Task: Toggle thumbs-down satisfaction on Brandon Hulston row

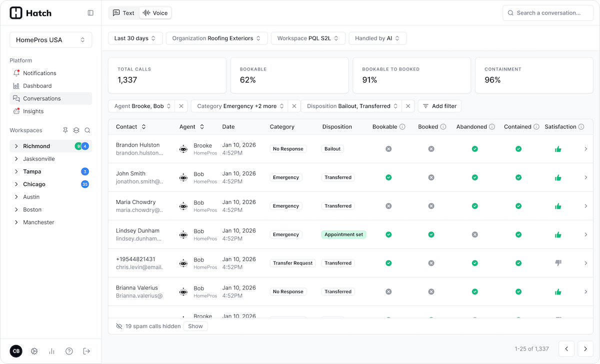Action: coord(558,149)
